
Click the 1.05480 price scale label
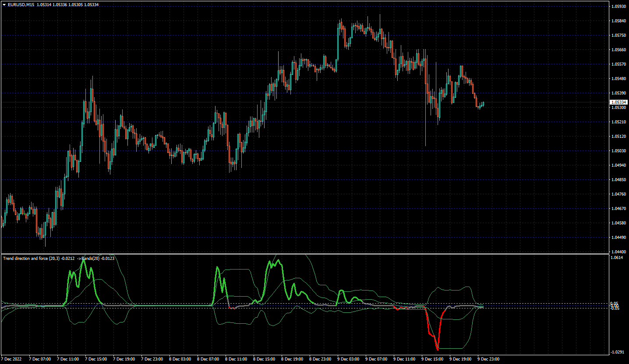click(618, 78)
